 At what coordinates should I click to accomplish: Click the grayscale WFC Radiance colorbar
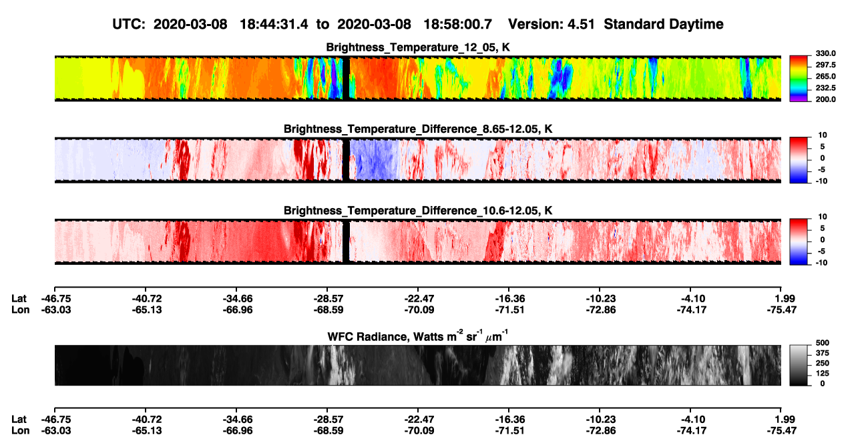[x=799, y=365]
